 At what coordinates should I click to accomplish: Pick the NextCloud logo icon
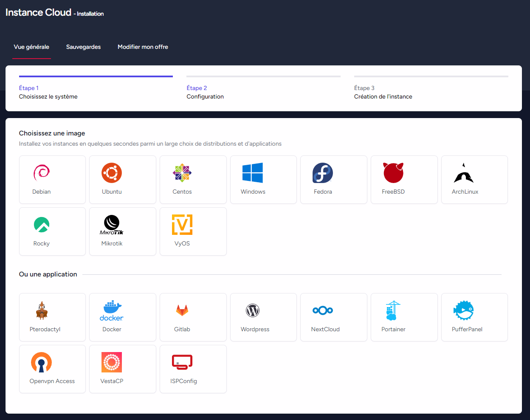323,310
